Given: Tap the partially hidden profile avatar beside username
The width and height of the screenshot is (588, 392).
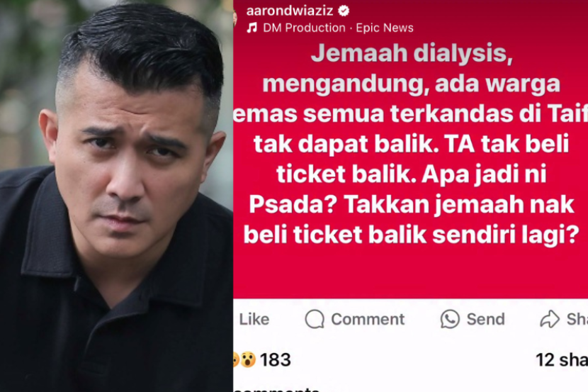Looking at the screenshot, I should pyautogui.click(x=235, y=17).
